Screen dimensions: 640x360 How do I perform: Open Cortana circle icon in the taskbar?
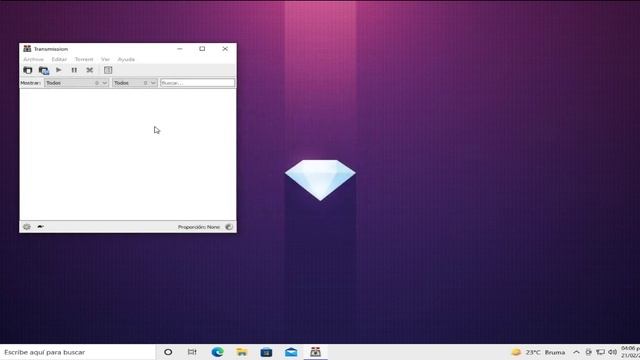point(168,352)
